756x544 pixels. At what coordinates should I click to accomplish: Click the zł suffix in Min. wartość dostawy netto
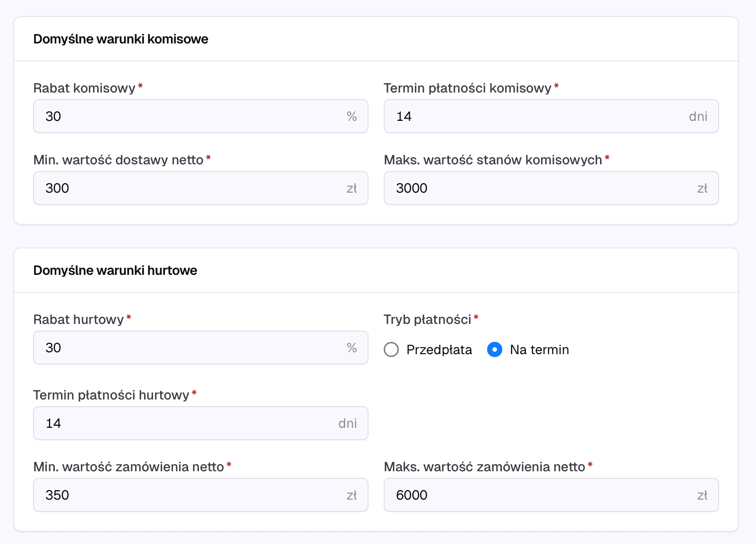(x=352, y=188)
